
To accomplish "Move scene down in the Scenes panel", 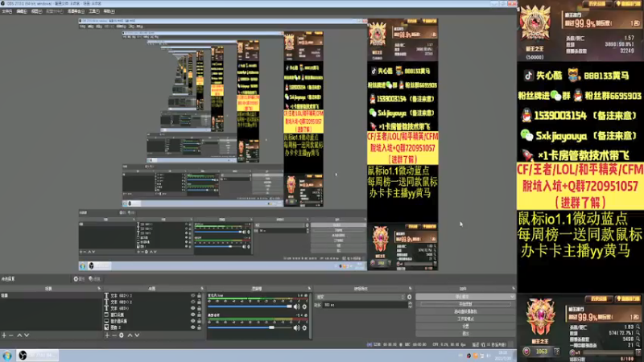I will pos(27,335).
